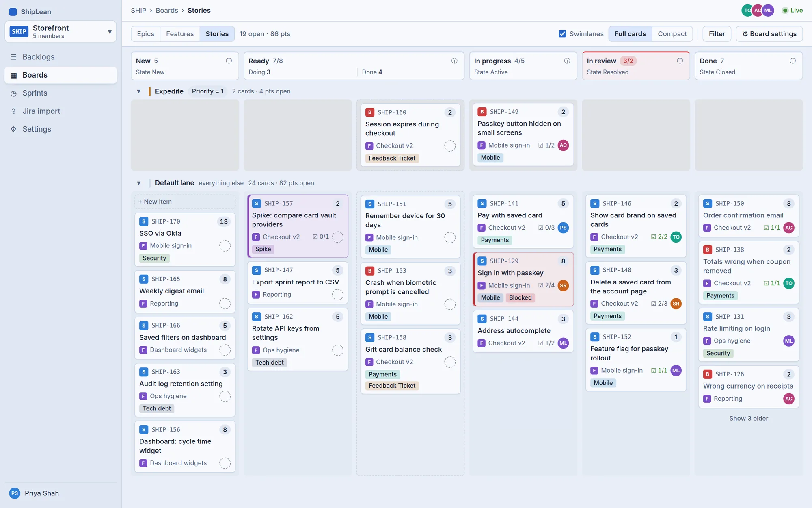Click the Show 3 older link
The image size is (812, 508).
[x=749, y=419]
